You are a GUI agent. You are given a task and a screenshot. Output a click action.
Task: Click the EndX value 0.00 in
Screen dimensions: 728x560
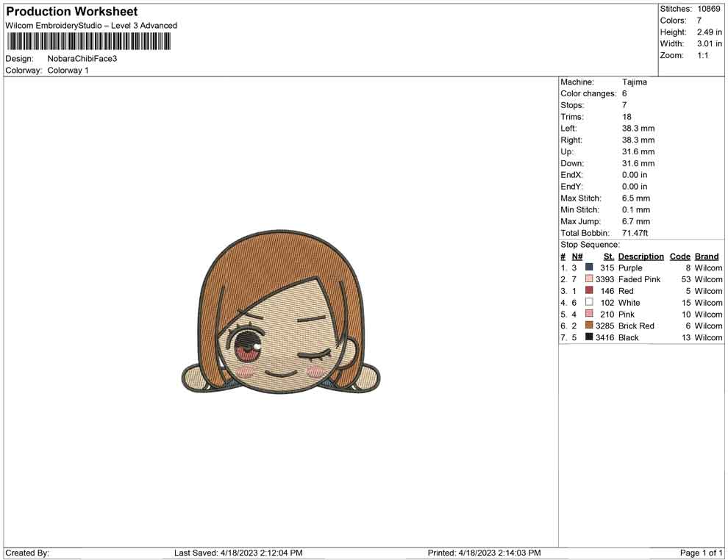(634, 175)
